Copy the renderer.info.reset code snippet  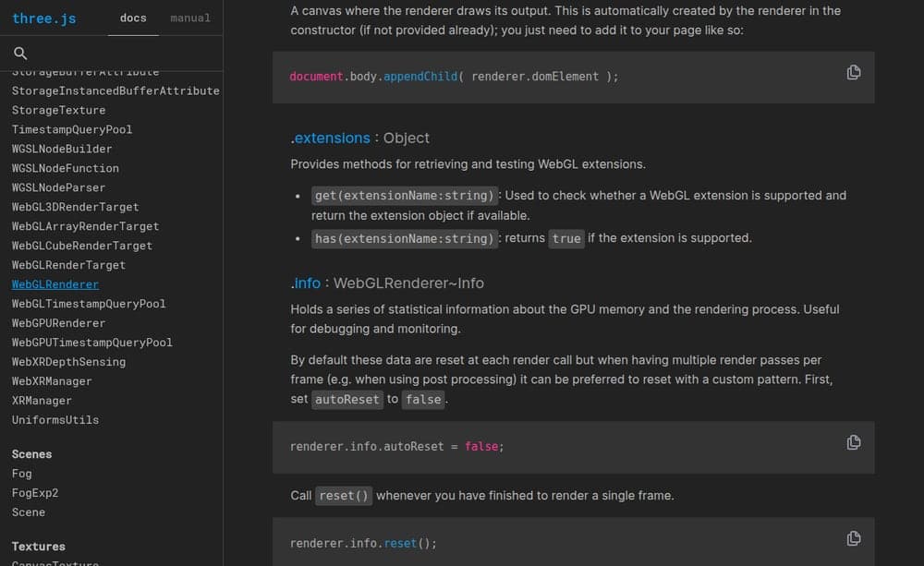point(853,538)
